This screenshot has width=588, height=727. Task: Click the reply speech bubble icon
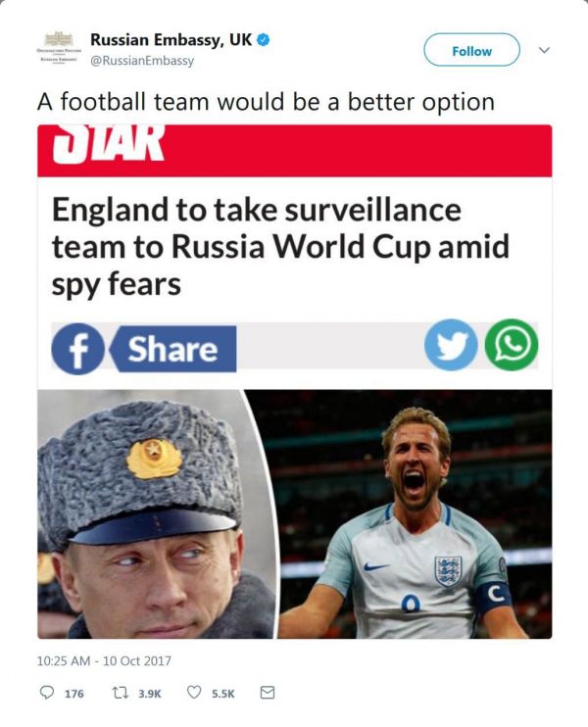46,693
